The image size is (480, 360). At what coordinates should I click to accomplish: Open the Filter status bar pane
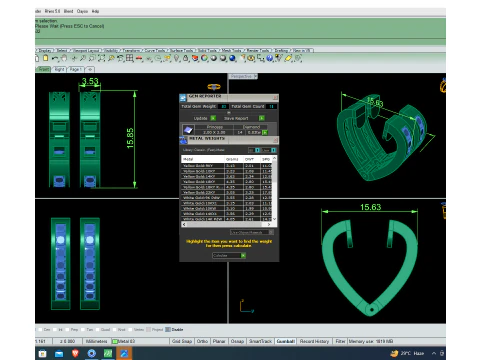click(x=340, y=341)
